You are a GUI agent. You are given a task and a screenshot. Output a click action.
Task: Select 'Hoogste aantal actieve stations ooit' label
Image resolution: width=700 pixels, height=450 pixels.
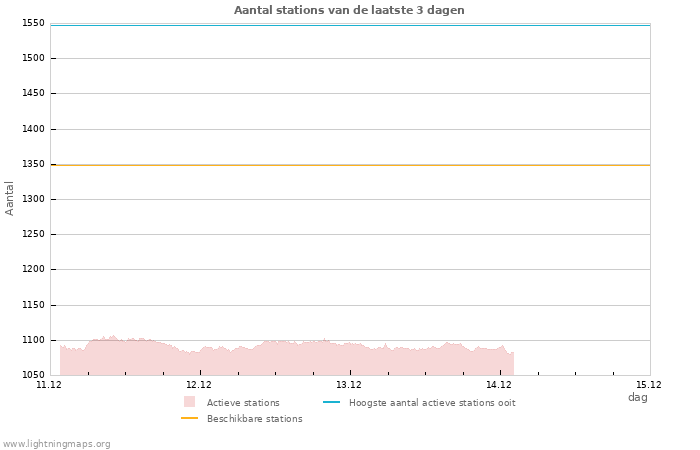tap(432, 402)
